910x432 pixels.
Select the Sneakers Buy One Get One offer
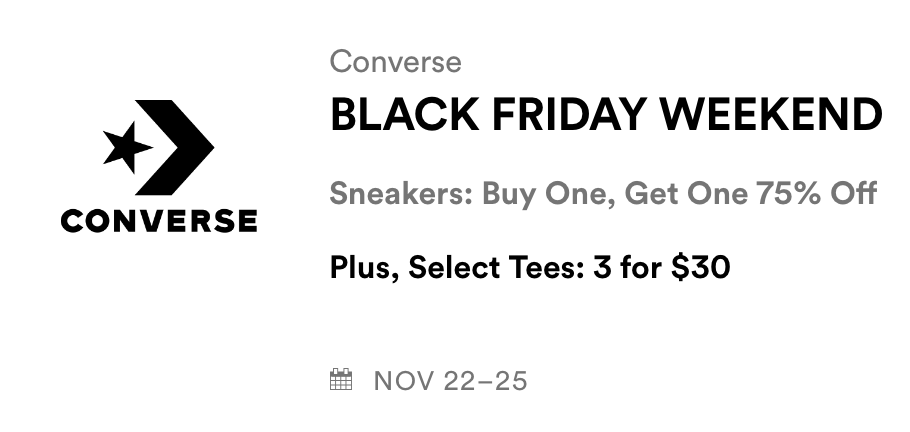pos(603,193)
